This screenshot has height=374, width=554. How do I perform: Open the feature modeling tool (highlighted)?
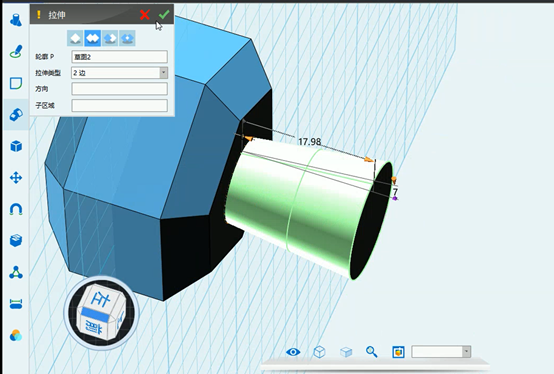click(x=16, y=115)
